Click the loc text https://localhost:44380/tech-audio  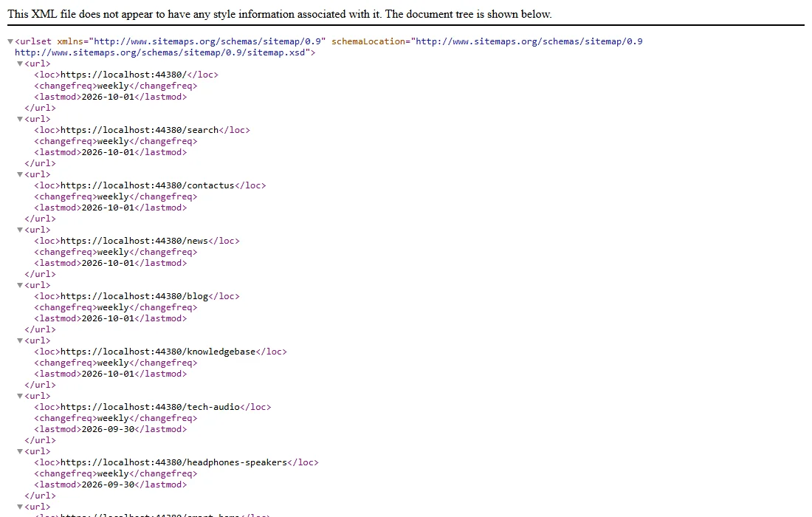tap(150, 407)
